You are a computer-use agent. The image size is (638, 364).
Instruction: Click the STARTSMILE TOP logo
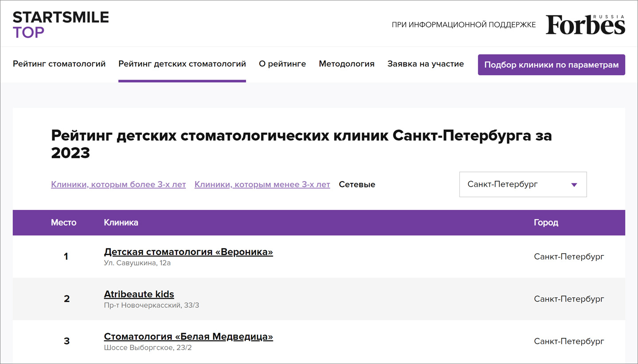(x=61, y=25)
